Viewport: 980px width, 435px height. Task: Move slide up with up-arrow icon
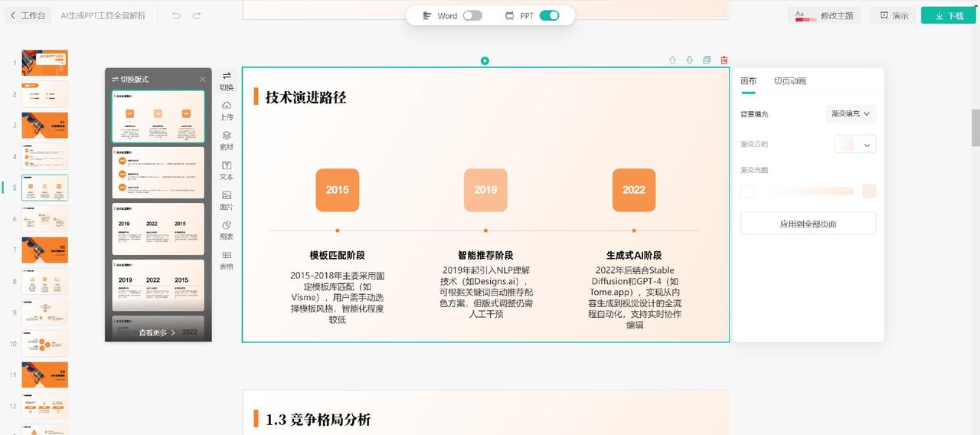pos(672,60)
